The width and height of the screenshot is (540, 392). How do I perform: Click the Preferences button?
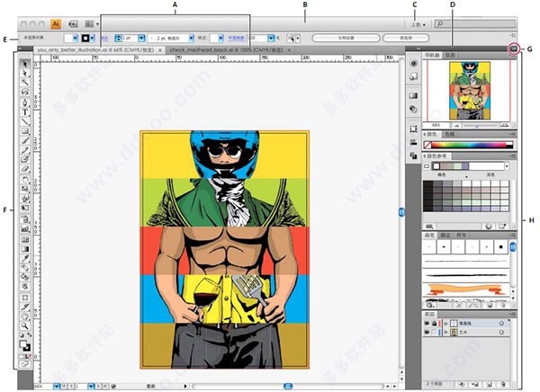(x=406, y=38)
